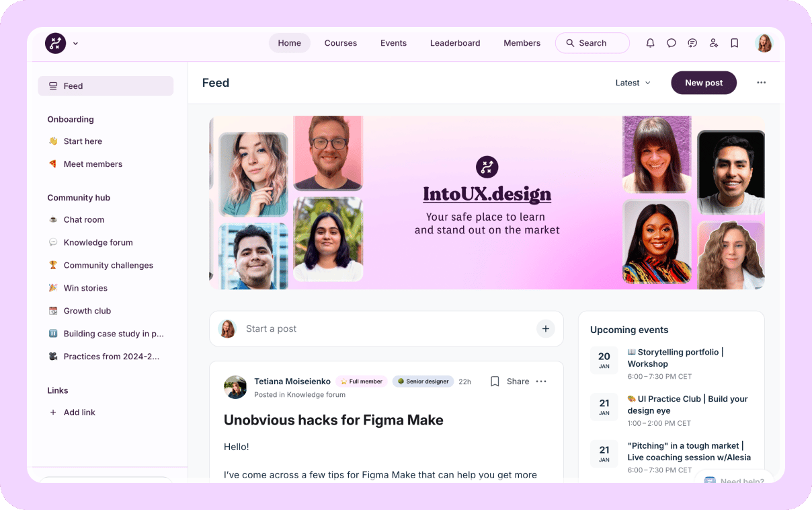Click the IntoUX community logo icon
This screenshot has width=812, height=510.
[55, 43]
